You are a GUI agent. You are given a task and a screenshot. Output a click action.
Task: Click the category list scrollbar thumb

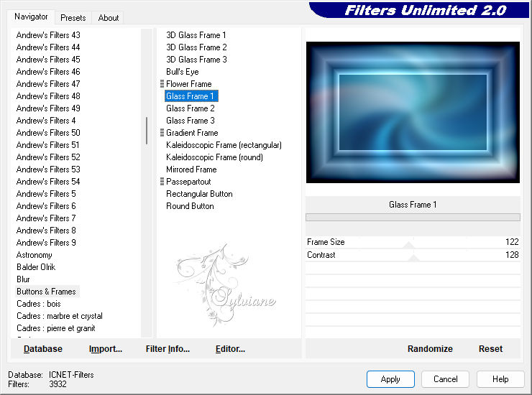147,131
